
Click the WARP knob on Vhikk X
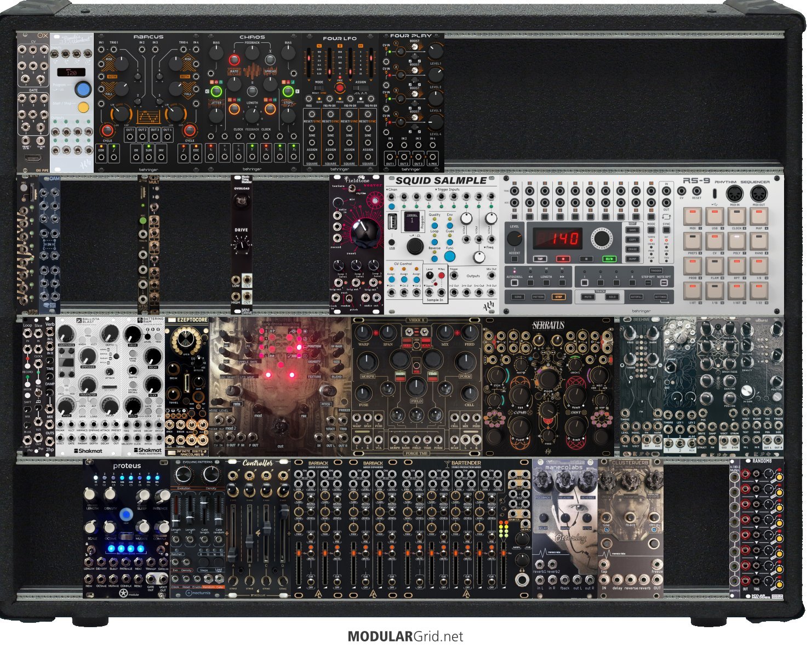364,332
